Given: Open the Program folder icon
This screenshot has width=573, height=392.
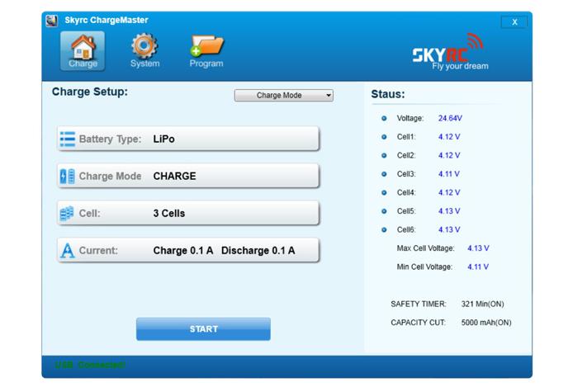Looking at the screenshot, I should point(206,50).
